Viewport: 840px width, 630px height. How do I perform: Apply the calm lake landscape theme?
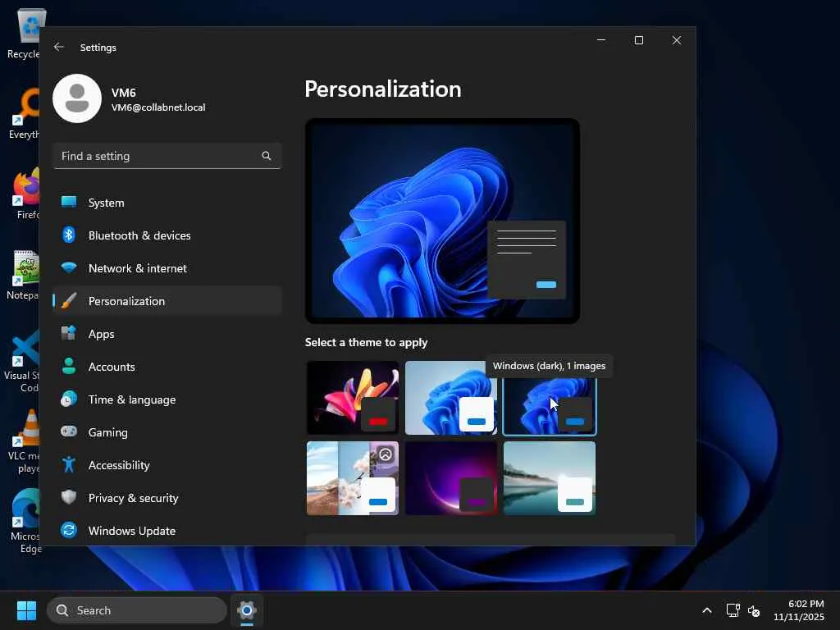[550, 478]
